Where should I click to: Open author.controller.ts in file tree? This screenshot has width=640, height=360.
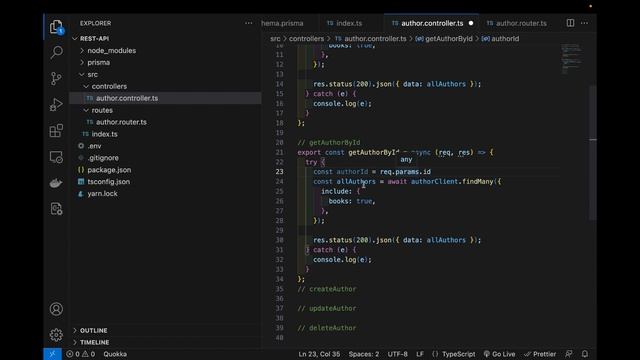point(165,98)
